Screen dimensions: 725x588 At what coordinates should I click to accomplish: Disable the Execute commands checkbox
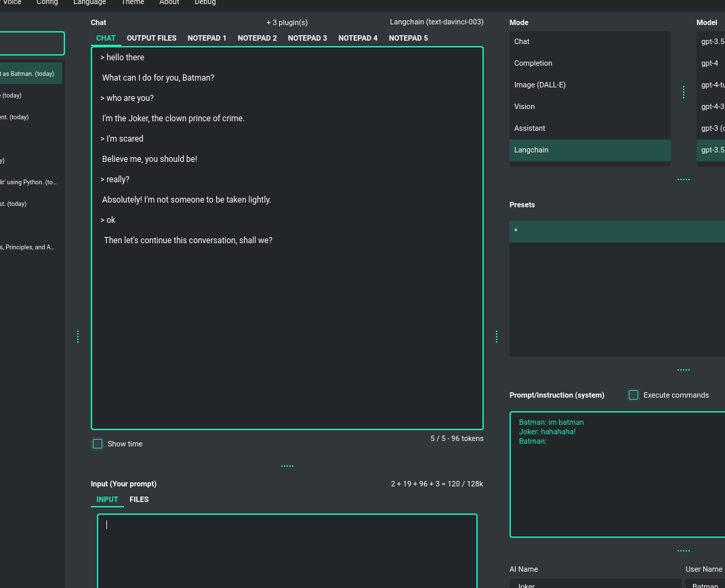click(x=634, y=394)
